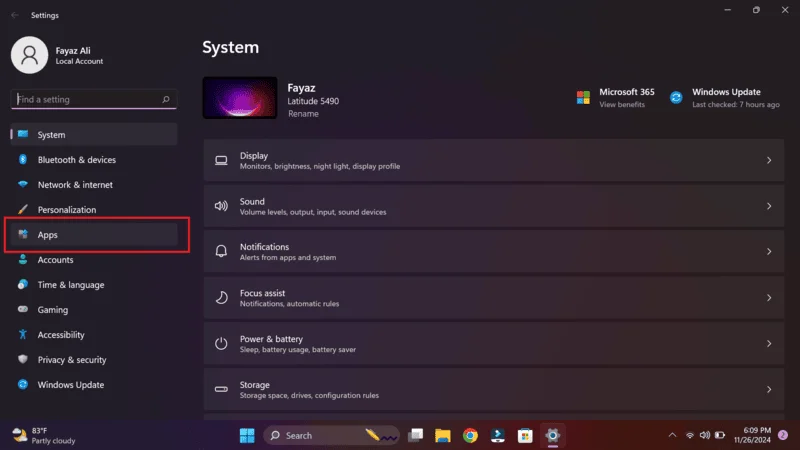Click the back arrow in Settings
800x450 pixels.
click(x=15, y=15)
